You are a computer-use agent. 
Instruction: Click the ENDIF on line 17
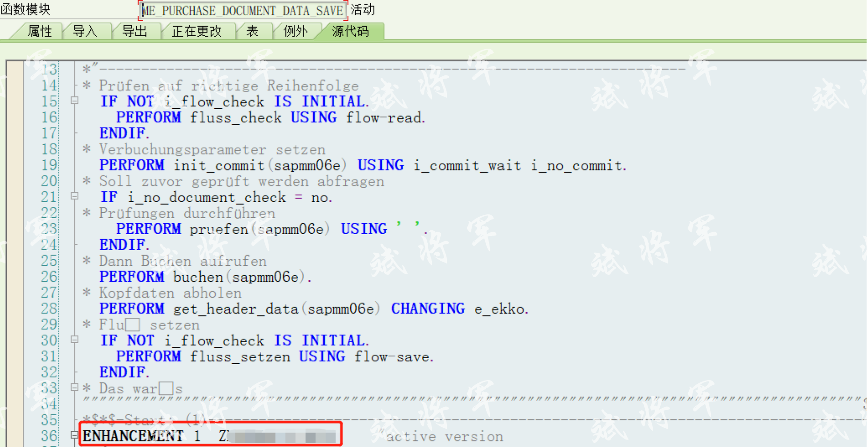tap(124, 133)
